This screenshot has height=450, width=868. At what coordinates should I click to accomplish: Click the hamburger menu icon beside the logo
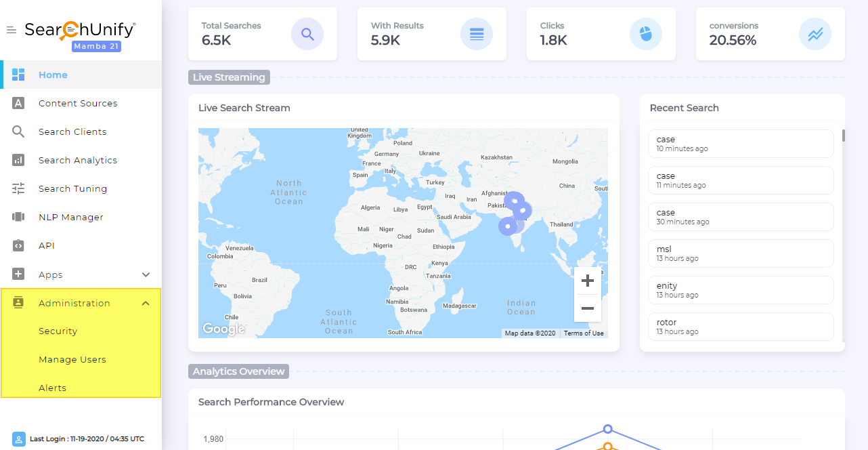point(11,30)
